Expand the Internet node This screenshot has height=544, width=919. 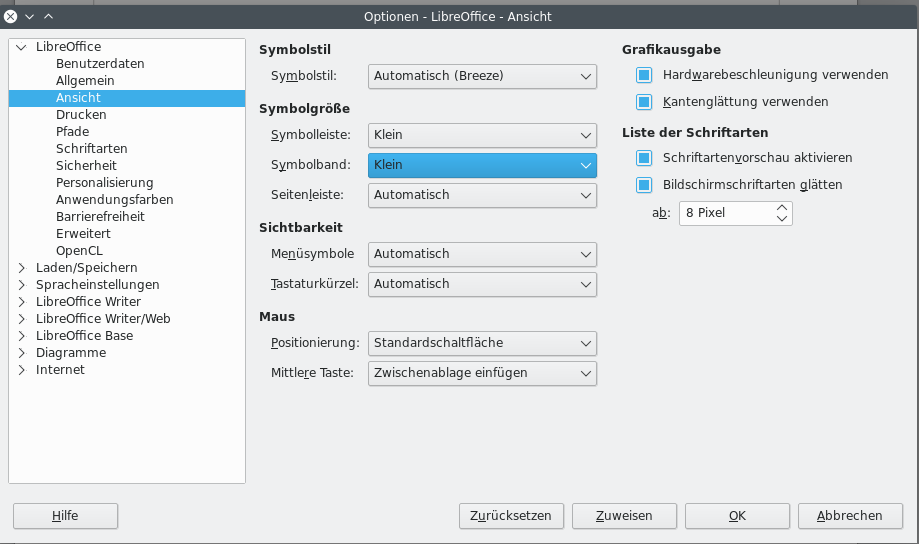click(x=22, y=370)
